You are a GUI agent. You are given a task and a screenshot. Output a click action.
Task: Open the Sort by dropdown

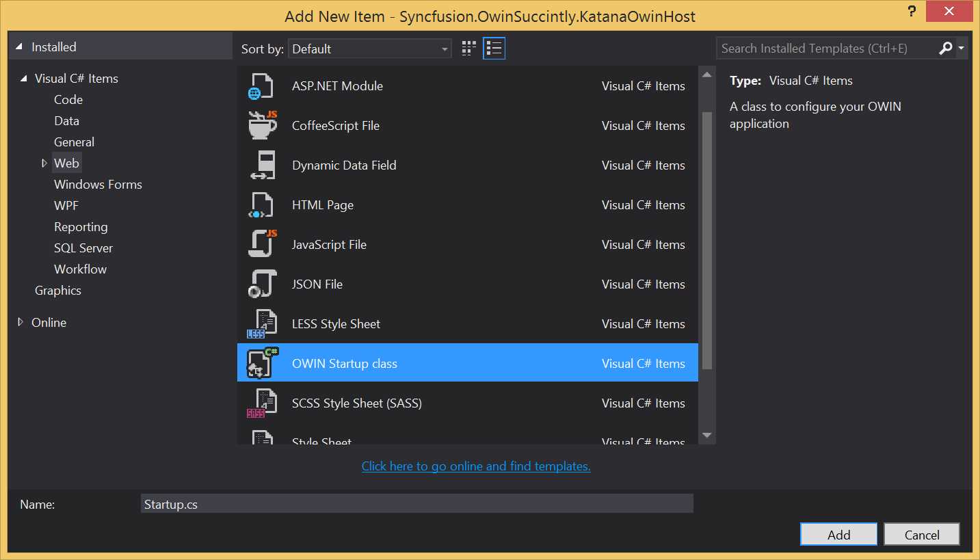pos(370,49)
